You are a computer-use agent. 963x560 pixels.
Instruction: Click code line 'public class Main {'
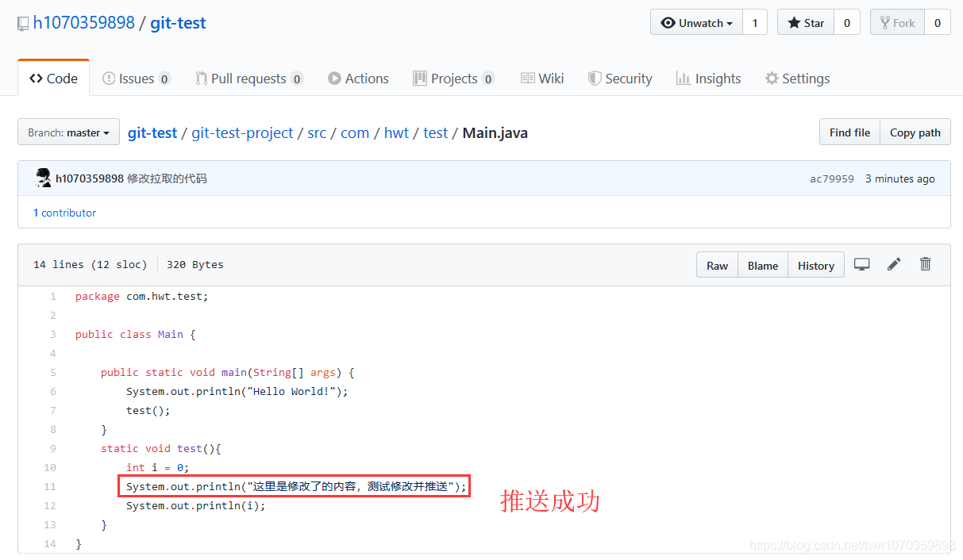pos(135,334)
